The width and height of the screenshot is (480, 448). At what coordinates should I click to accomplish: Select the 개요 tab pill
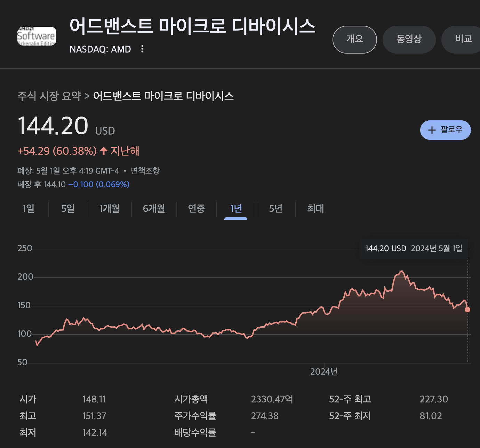click(x=355, y=39)
